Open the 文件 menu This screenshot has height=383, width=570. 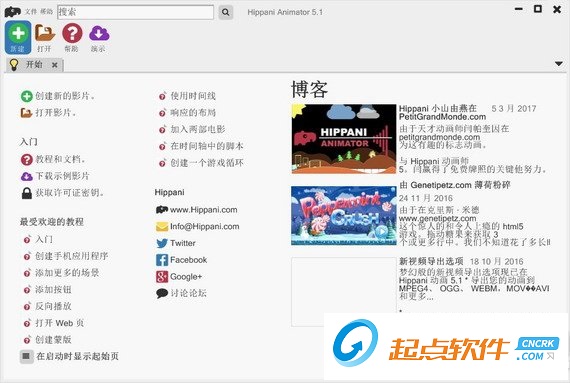31,12
